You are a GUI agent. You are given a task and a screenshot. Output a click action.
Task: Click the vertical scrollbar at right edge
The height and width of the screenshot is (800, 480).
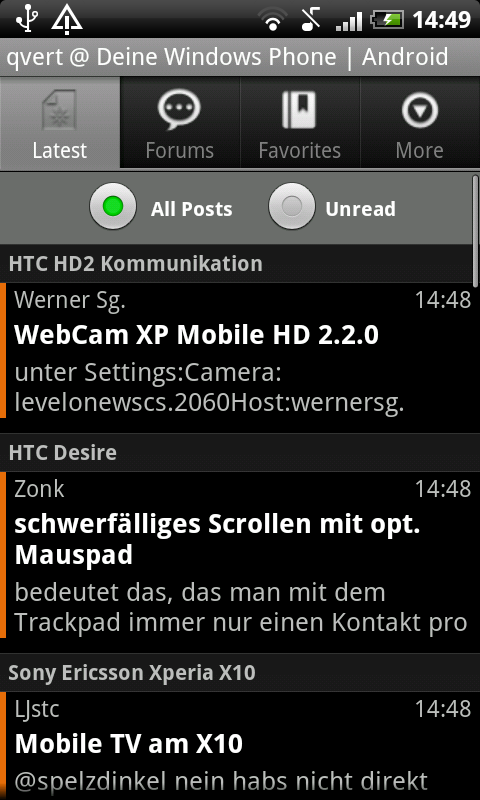475,231
